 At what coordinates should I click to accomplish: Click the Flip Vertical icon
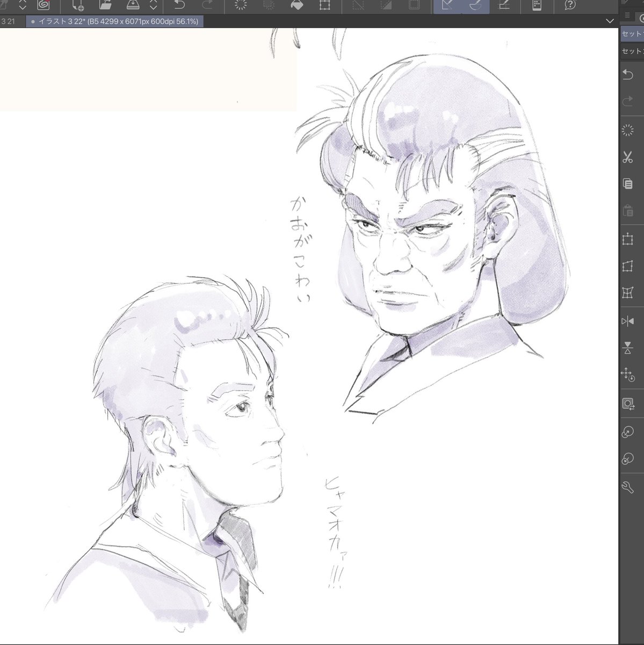(x=627, y=348)
